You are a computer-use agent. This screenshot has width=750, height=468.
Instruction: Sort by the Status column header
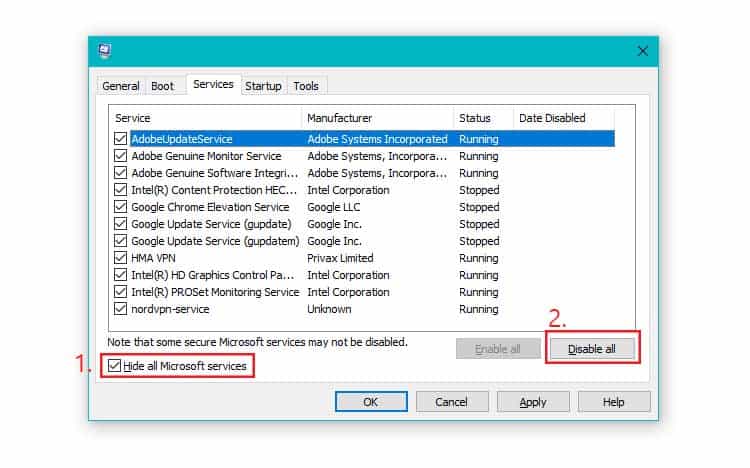coord(483,118)
